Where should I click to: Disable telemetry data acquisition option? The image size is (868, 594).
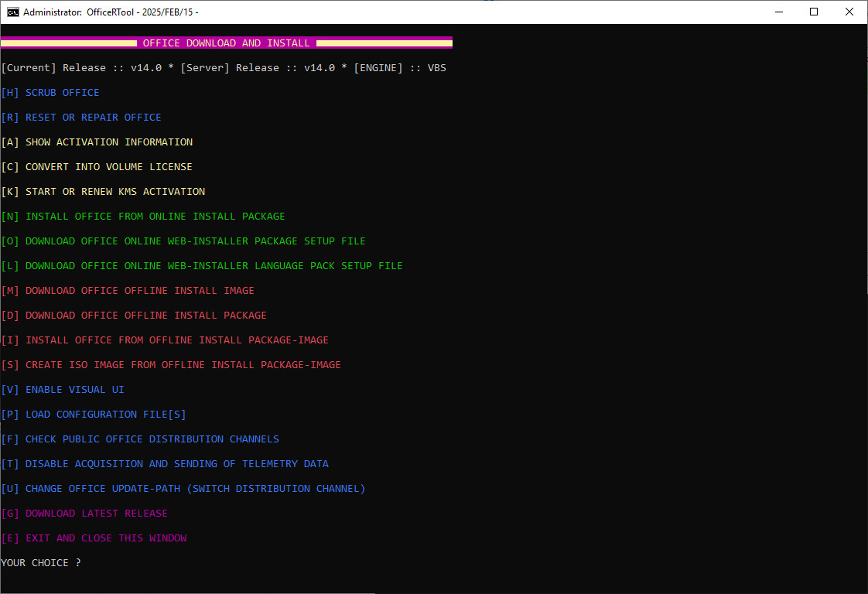tap(176, 464)
